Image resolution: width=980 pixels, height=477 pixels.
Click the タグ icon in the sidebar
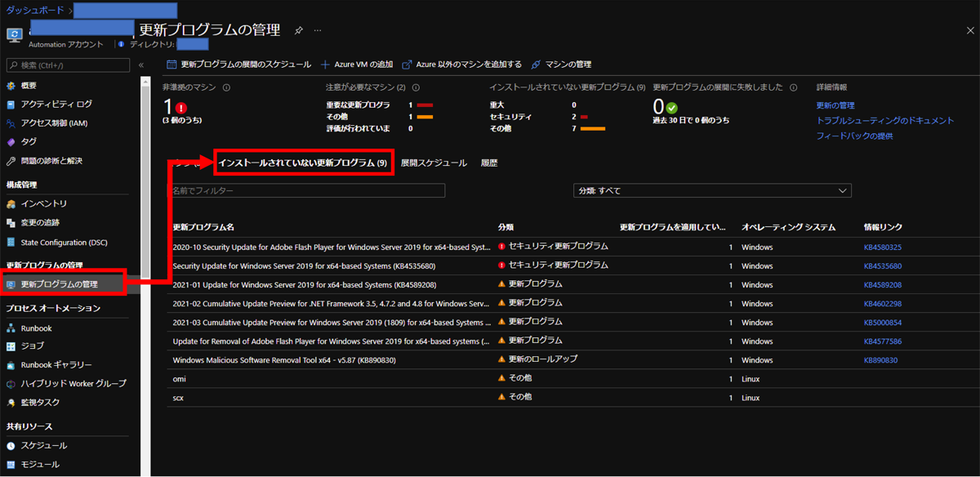pyautogui.click(x=11, y=142)
